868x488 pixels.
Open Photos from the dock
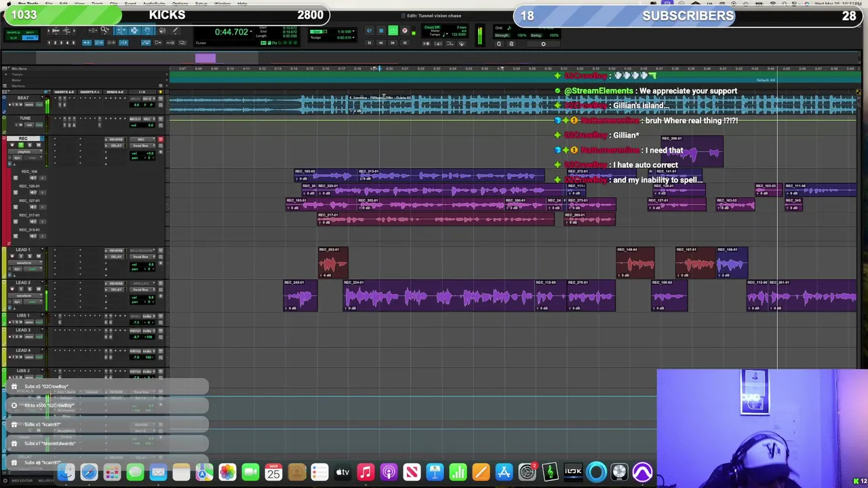pos(227,472)
